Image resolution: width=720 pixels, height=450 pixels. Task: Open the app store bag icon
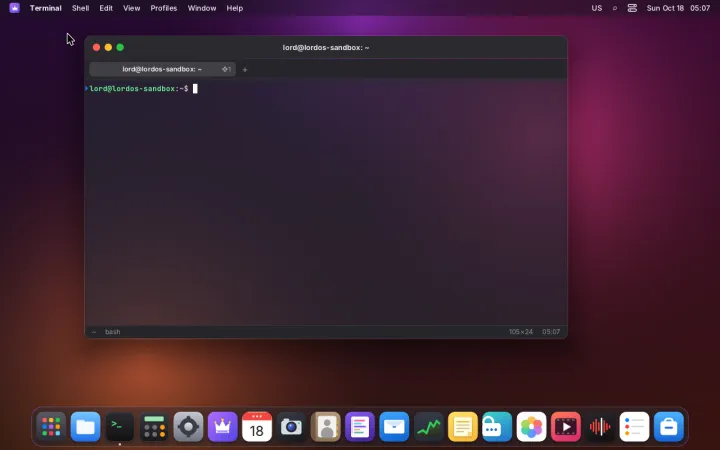[x=669, y=427]
